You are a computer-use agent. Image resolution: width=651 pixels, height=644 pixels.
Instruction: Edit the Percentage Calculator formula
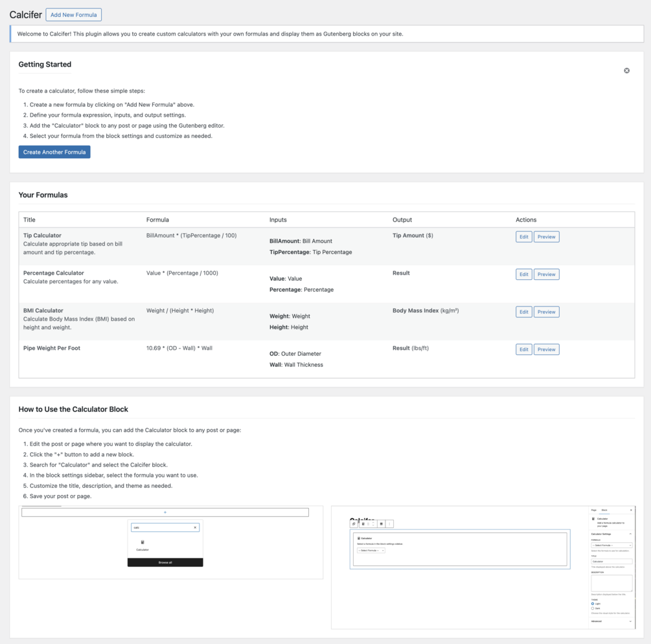(x=523, y=275)
